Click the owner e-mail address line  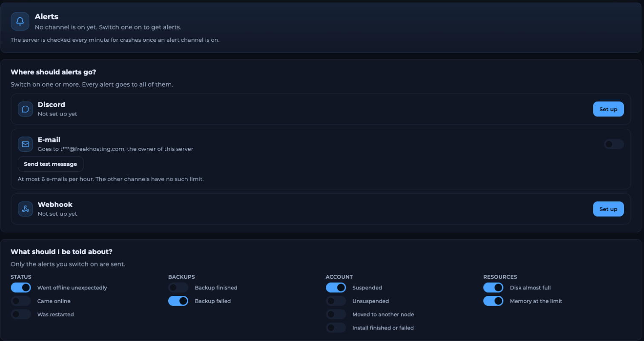(x=115, y=149)
